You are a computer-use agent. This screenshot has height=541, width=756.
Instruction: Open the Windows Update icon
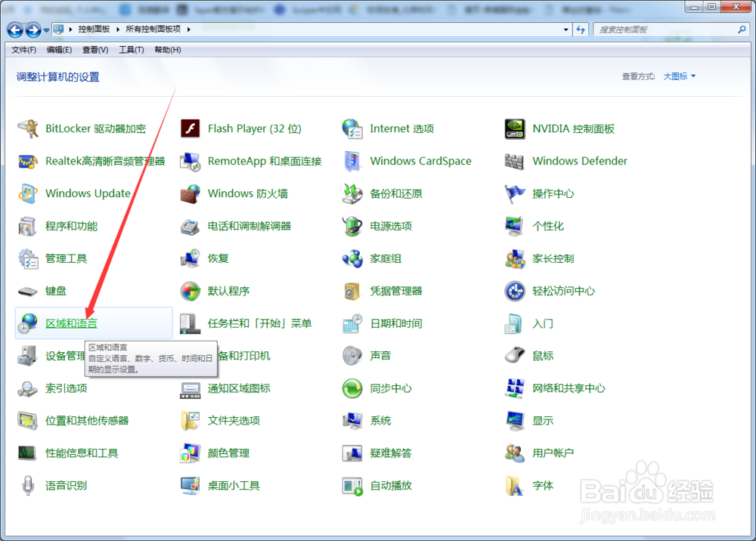[28, 193]
